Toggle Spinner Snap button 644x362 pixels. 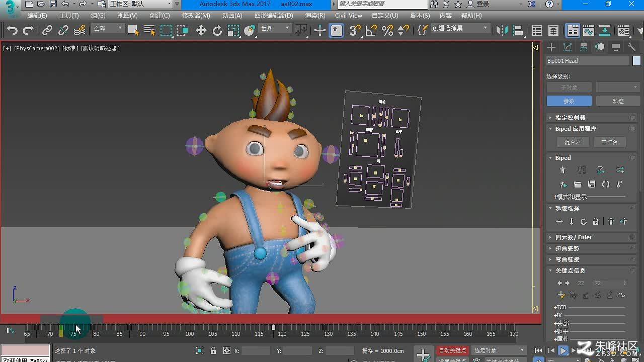click(x=404, y=31)
